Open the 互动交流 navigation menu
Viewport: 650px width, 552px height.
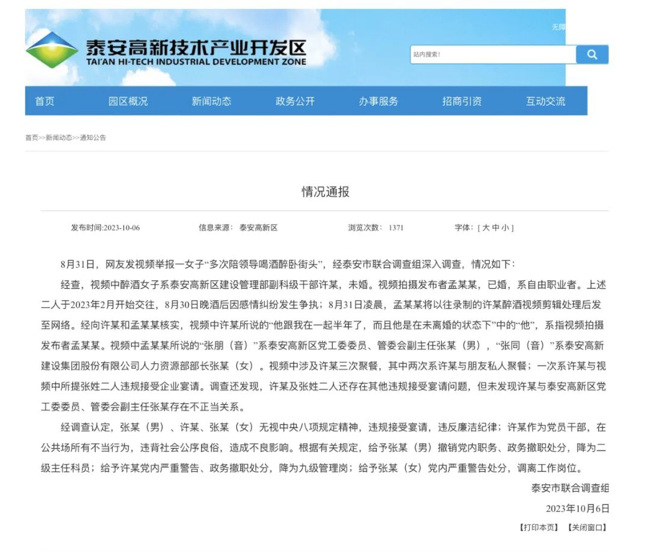click(546, 101)
